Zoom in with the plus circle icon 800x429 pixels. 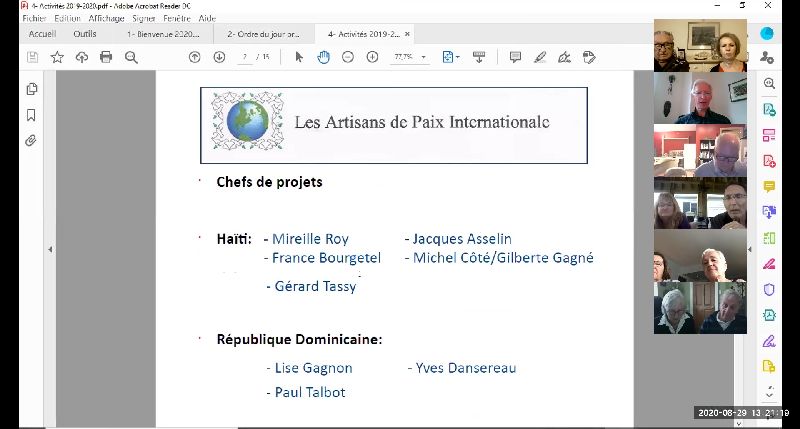pos(372,57)
